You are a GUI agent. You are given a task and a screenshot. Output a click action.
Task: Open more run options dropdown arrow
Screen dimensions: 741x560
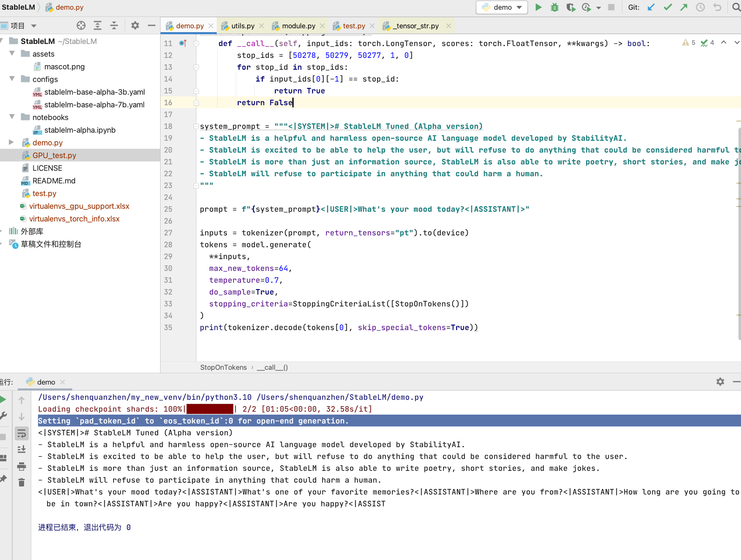point(598,8)
